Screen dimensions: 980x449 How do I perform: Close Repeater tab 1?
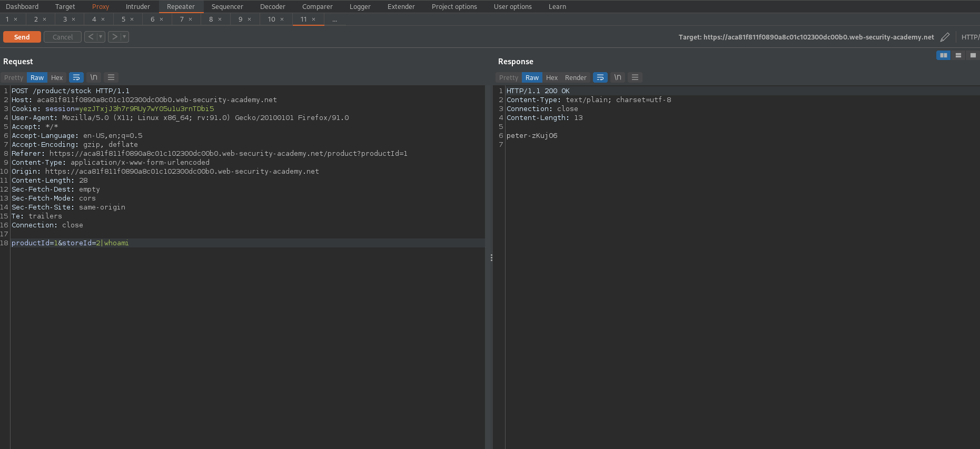click(16, 19)
